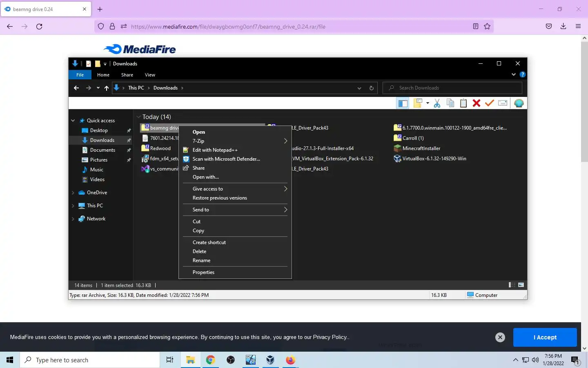The height and width of the screenshot is (368, 588).
Task: Choose Rename in the context menu
Action: [x=235, y=260]
